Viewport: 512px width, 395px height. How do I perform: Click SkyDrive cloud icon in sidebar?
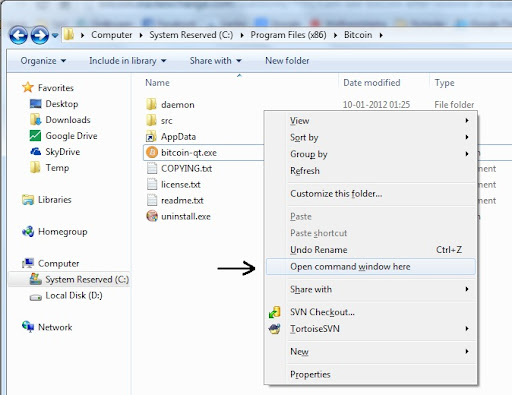(x=35, y=152)
